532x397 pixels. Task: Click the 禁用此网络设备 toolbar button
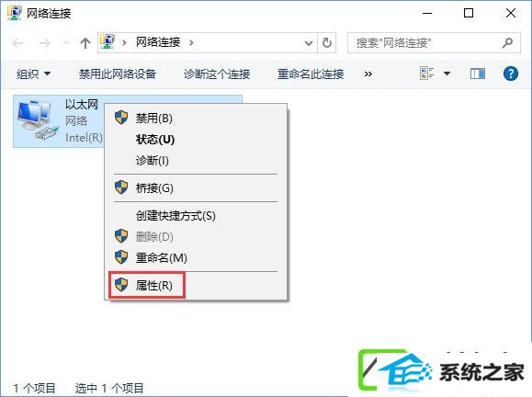pyautogui.click(x=118, y=74)
